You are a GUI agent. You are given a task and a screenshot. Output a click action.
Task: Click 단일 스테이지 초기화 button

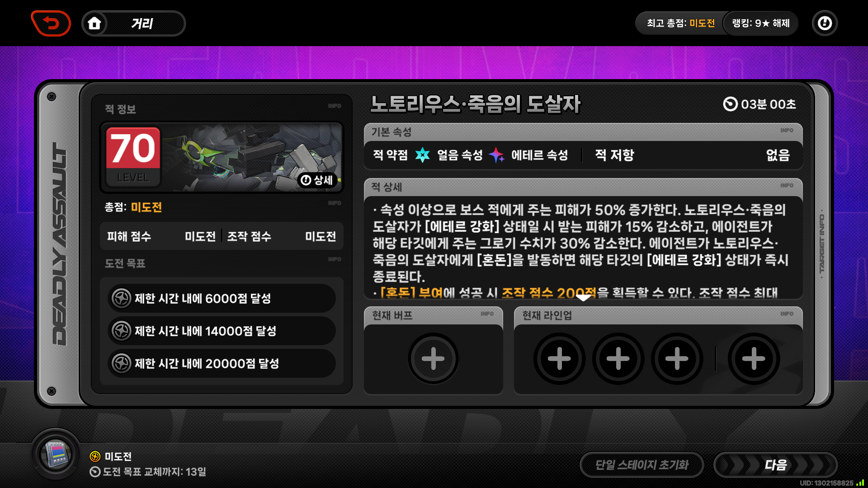(x=642, y=465)
